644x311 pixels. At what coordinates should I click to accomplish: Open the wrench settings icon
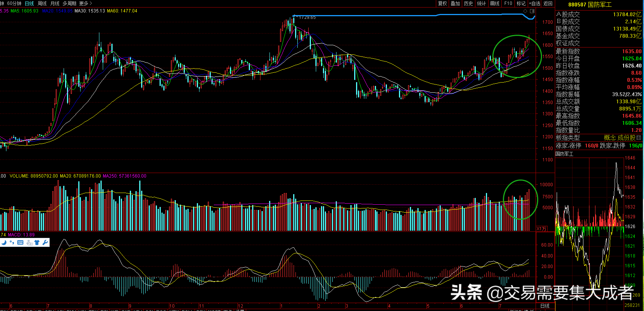coord(45,242)
